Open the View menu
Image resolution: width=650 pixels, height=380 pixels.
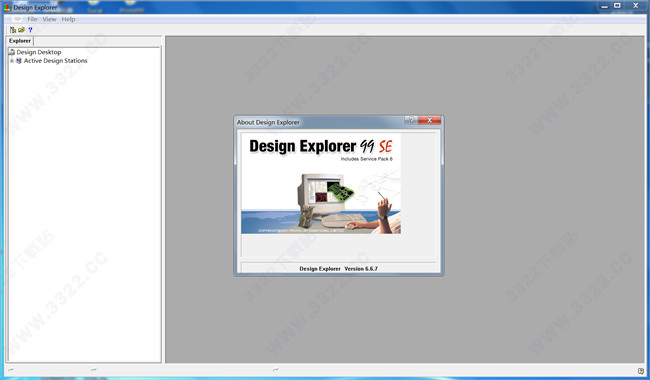tap(49, 19)
